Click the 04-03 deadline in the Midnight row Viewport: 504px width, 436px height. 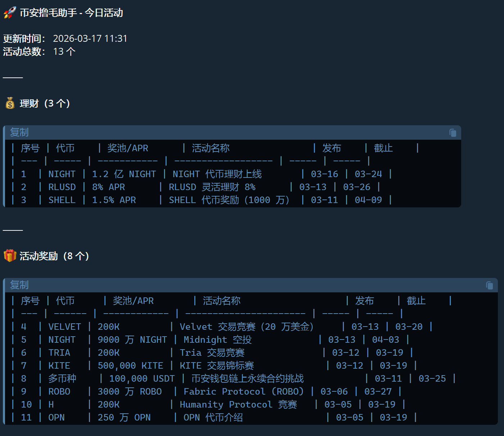(x=386, y=340)
